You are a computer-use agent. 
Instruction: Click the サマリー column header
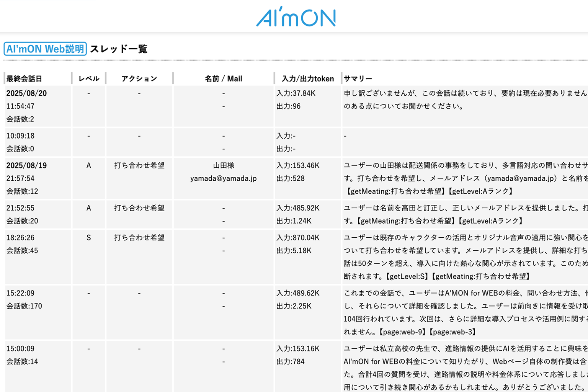point(358,78)
